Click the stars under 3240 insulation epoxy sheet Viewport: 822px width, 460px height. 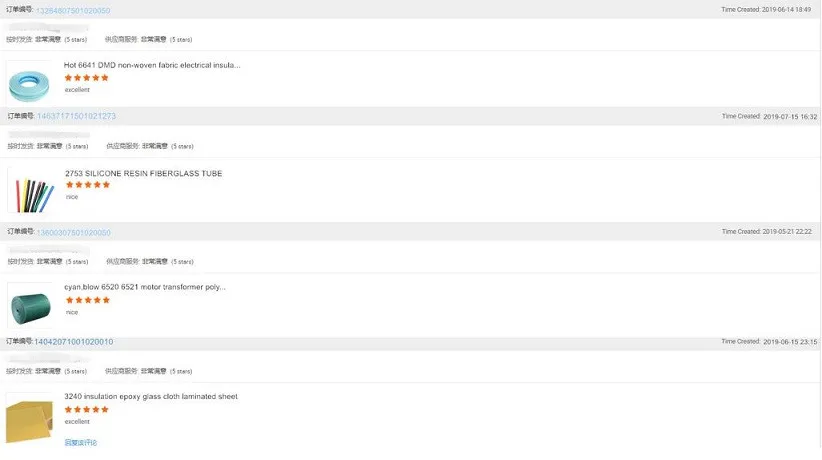(x=86, y=409)
